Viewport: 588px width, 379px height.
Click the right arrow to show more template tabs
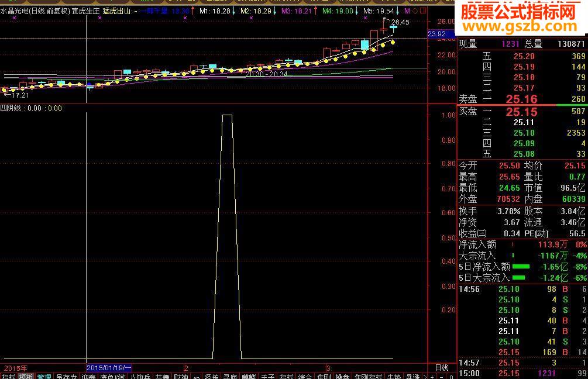425,376
